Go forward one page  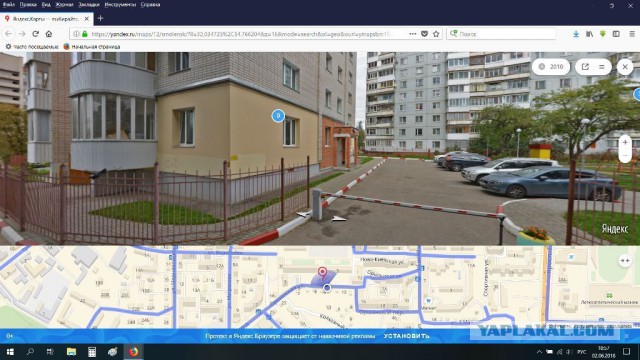tap(22, 34)
